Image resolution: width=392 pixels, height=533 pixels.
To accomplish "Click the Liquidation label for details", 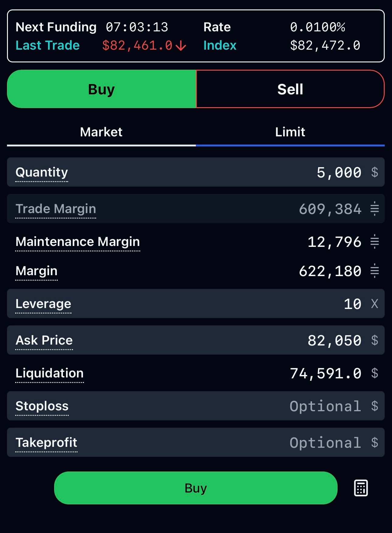I will (50, 373).
